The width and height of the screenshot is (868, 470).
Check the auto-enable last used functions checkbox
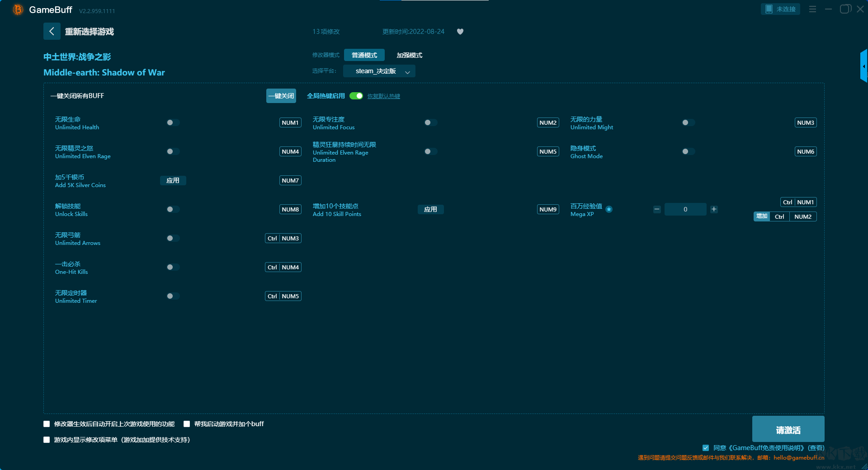pos(47,424)
